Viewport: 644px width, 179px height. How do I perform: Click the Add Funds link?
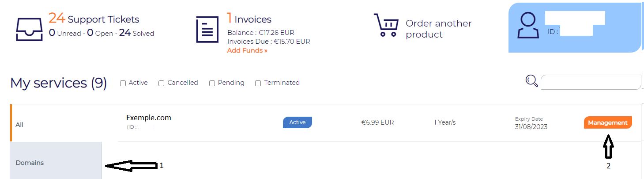tap(247, 50)
